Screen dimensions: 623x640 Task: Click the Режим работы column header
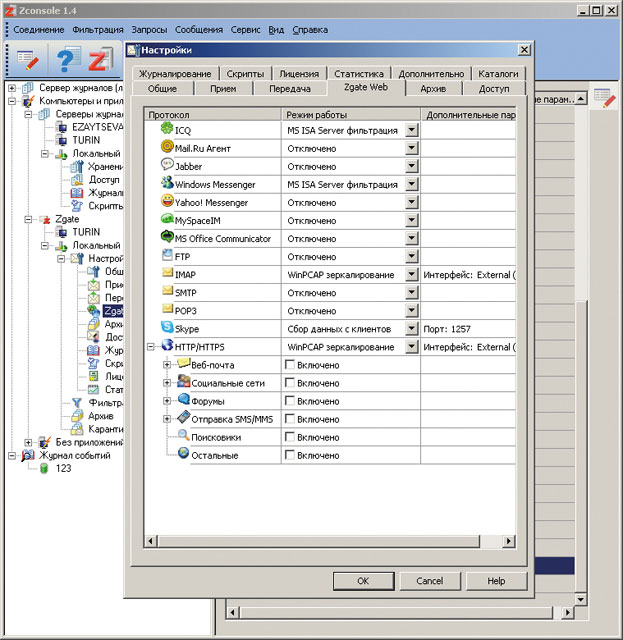[351, 115]
